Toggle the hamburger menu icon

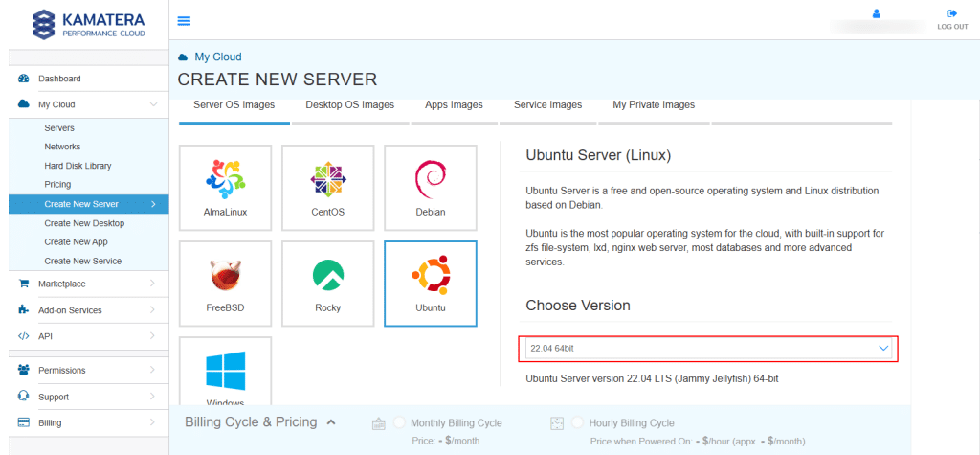click(x=184, y=21)
